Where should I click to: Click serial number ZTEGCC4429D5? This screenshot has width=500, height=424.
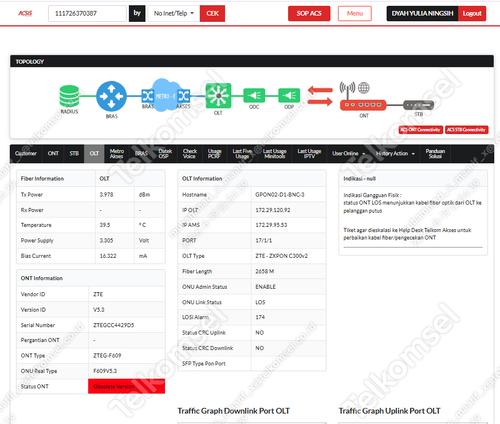114,325
